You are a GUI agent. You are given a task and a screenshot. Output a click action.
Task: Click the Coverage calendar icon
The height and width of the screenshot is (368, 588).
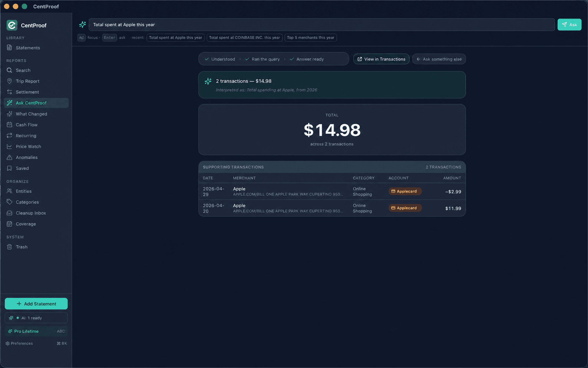click(x=10, y=224)
